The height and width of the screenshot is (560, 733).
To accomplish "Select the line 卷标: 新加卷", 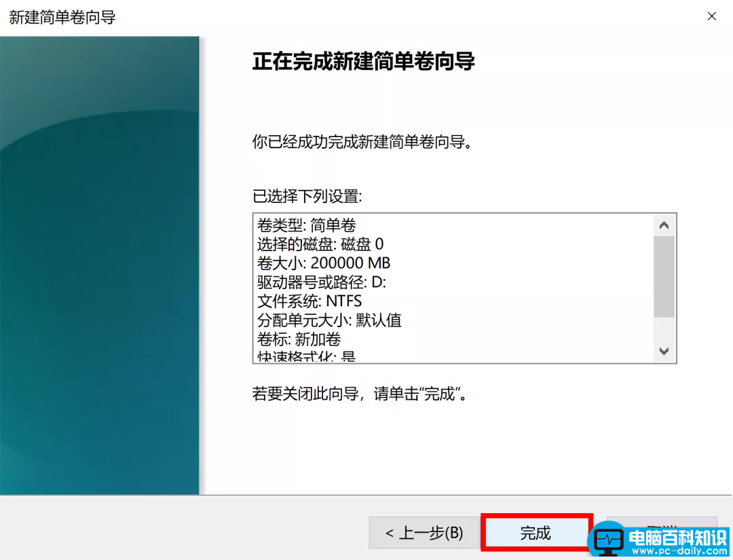I will tap(299, 339).
